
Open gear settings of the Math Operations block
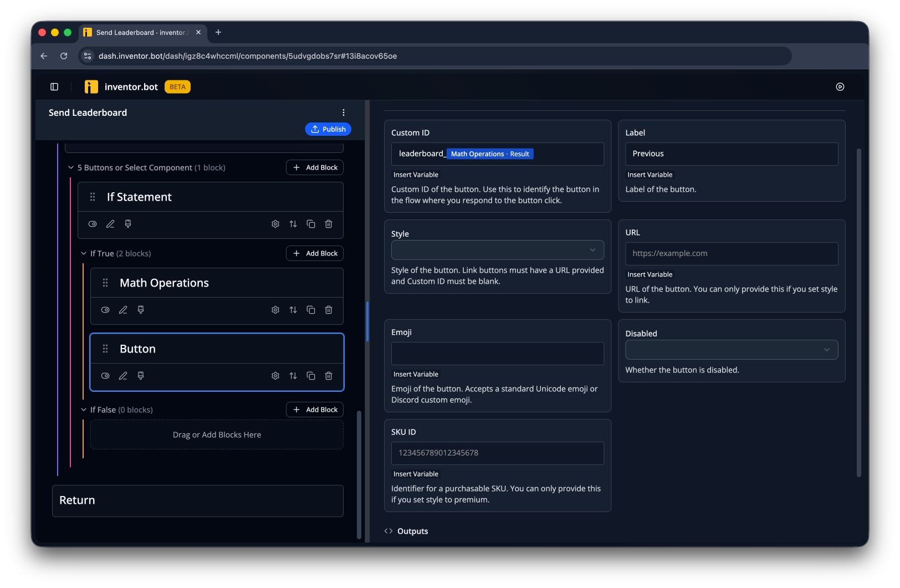click(x=275, y=310)
